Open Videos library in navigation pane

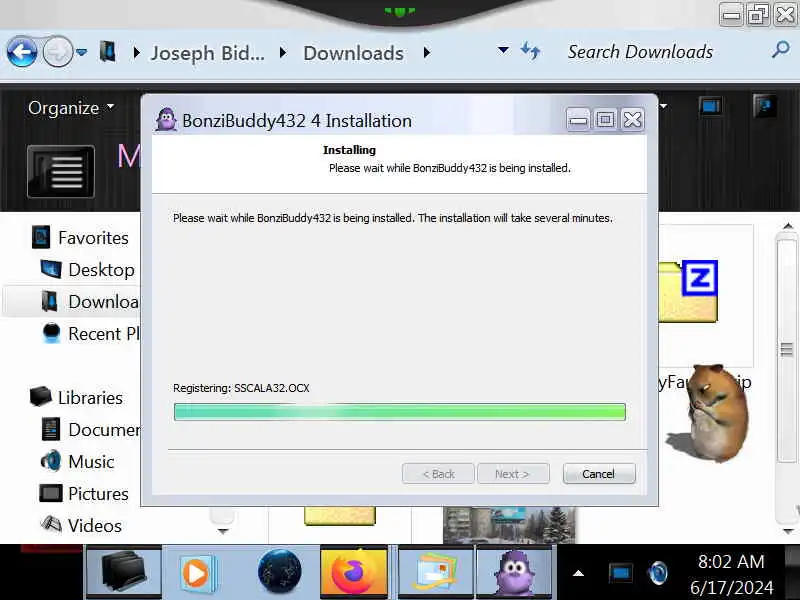[95, 526]
